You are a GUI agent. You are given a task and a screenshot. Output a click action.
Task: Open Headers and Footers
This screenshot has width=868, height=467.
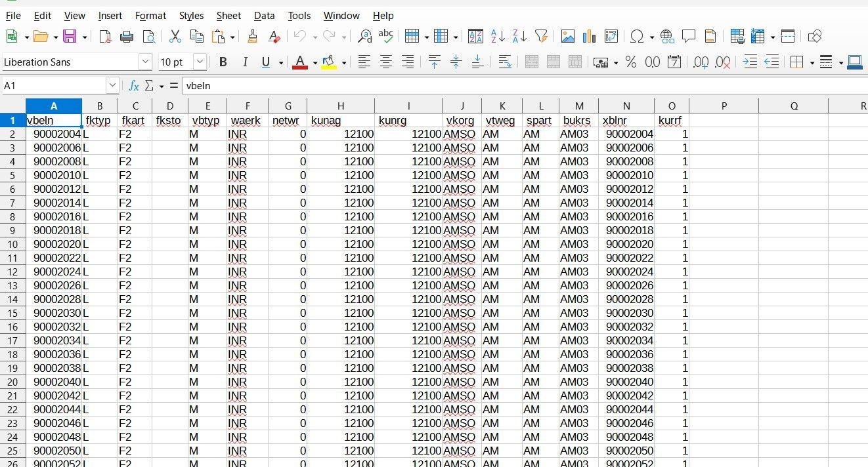(x=710, y=37)
